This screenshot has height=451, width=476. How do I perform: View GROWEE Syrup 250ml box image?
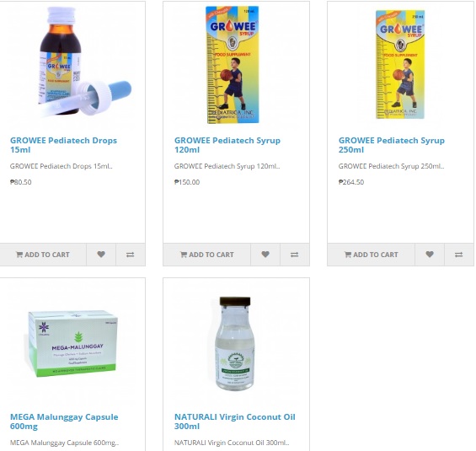[x=400, y=64]
